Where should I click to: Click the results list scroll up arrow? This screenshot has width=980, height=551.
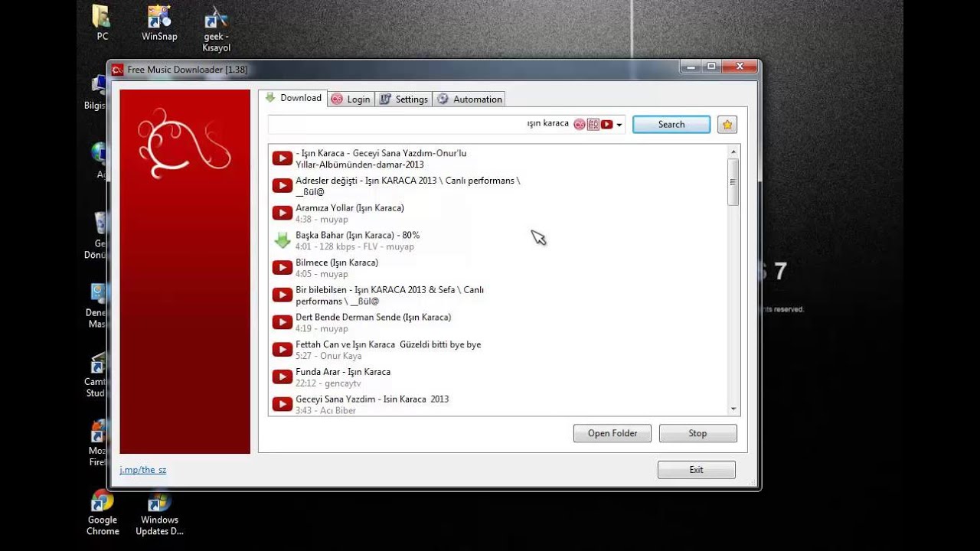(733, 152)
